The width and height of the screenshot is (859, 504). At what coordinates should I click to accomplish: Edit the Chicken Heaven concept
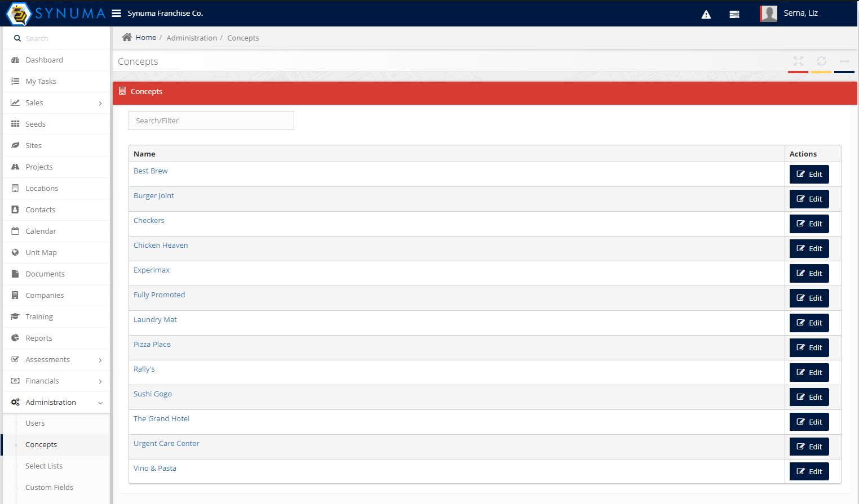[x=809, y=248]
